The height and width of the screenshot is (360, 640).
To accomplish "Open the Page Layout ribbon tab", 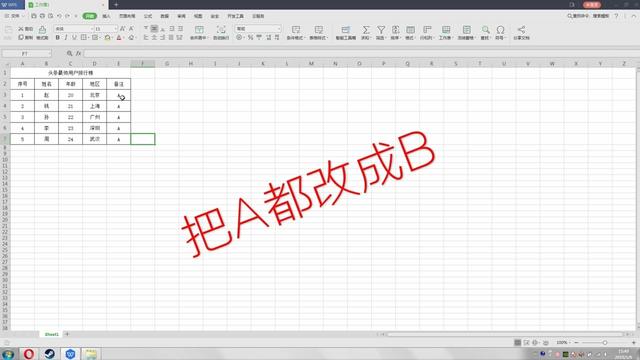I will (x=127, y=16).
